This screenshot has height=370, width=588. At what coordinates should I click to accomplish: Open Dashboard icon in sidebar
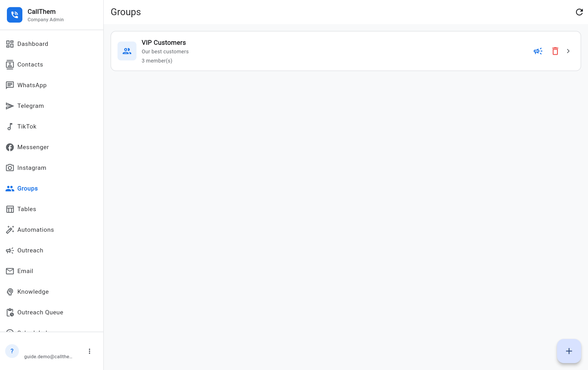click(x=10, y=44)
